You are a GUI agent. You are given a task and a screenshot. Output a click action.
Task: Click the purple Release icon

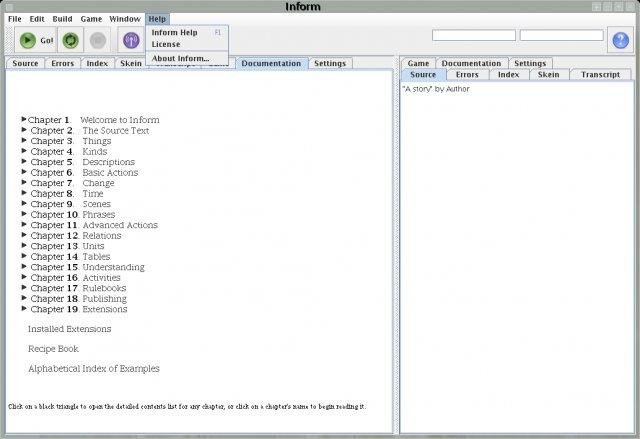point(131,40)
